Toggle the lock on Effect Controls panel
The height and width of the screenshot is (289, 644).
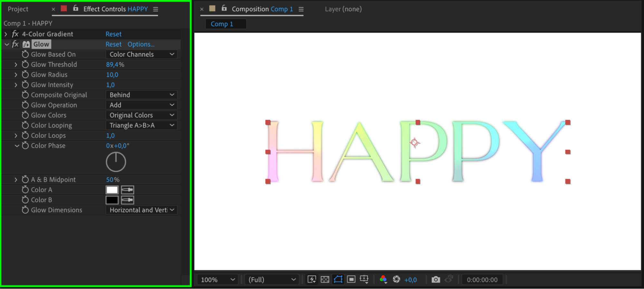[x=76, y=9]
